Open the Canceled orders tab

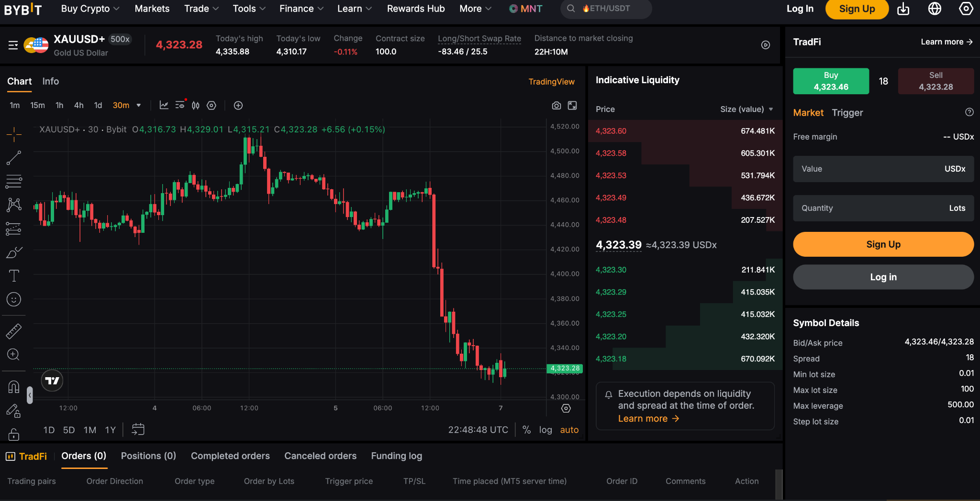pos(321,456)
